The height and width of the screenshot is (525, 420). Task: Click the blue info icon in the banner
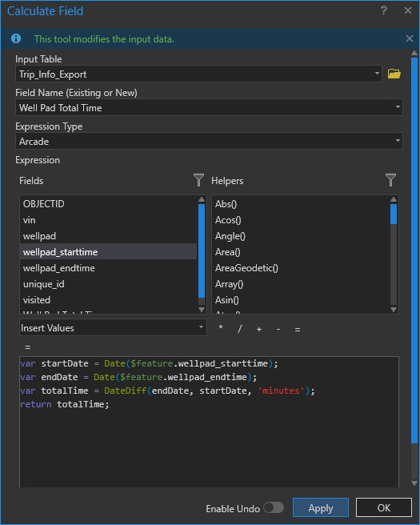click(16, 39)
